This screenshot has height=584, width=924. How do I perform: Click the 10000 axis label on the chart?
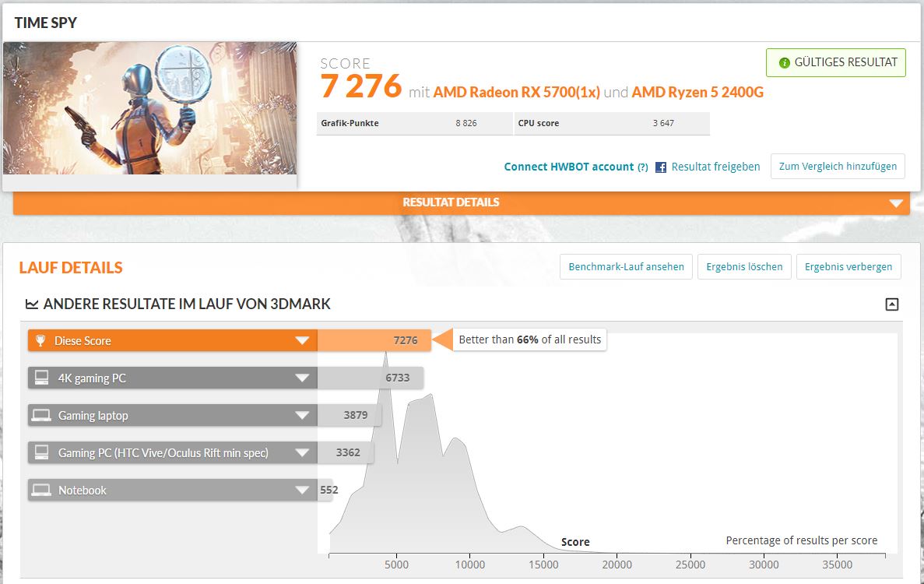469,565
